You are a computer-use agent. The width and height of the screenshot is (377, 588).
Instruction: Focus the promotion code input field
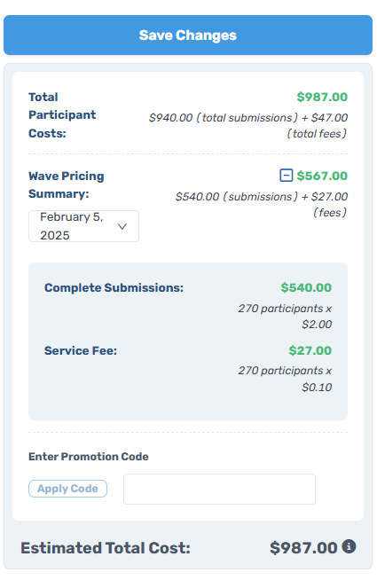pos(219,489)
